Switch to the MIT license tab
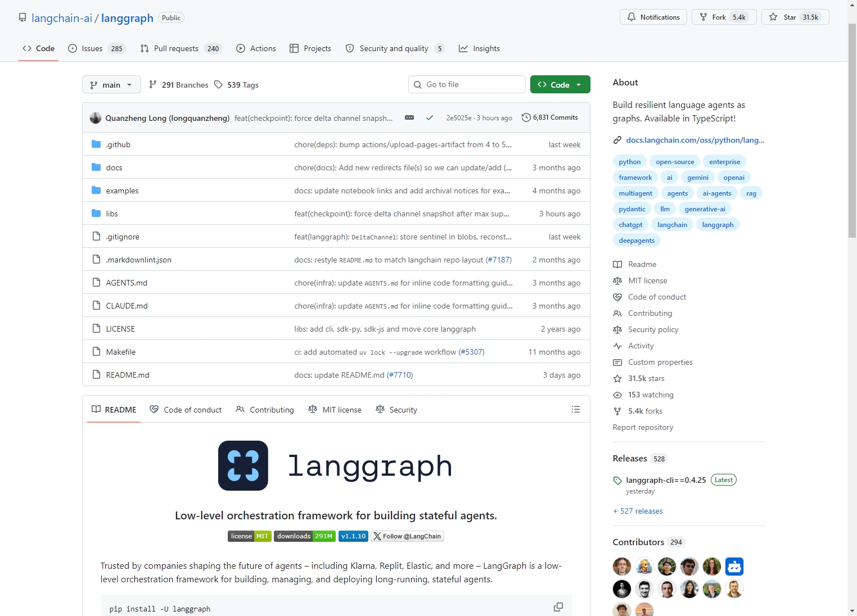This screenshot has width=857, height=616. point(335,410)
